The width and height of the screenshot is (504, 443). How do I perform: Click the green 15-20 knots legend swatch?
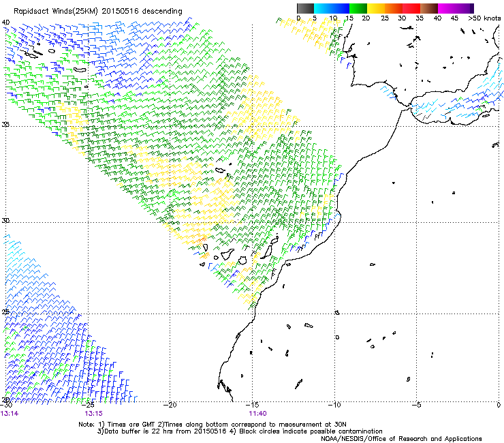(x=358, y=8)
